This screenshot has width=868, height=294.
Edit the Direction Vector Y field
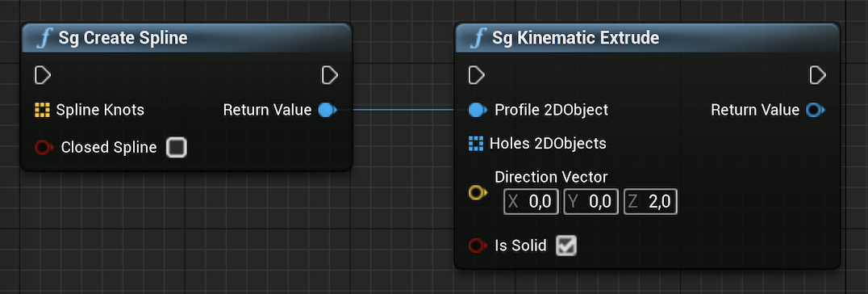[590, 202]
